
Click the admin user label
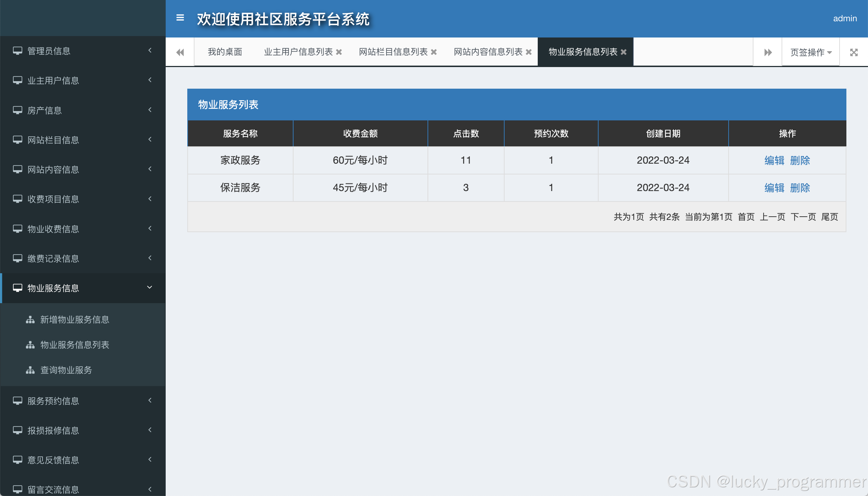click(845, 18)
